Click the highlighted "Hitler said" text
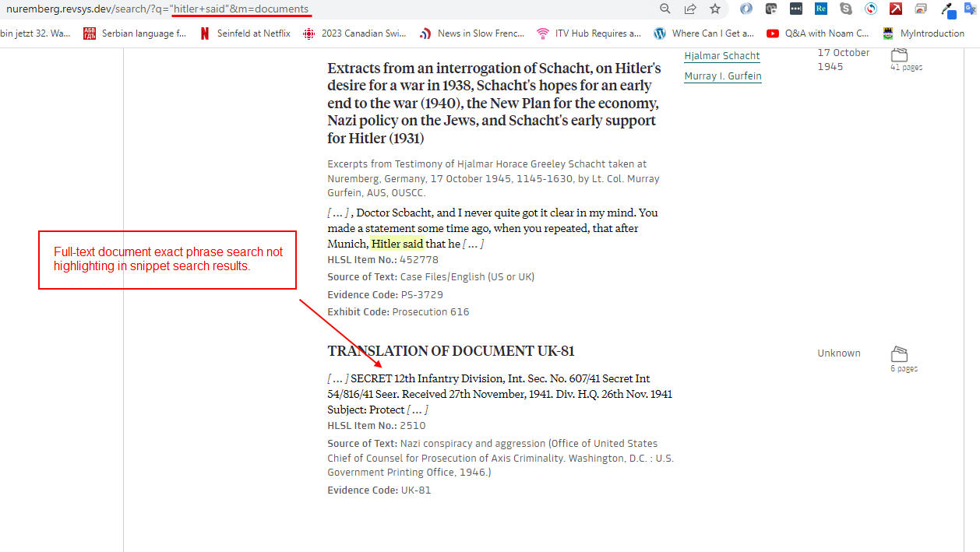The image size is (980, 552). 397,243
